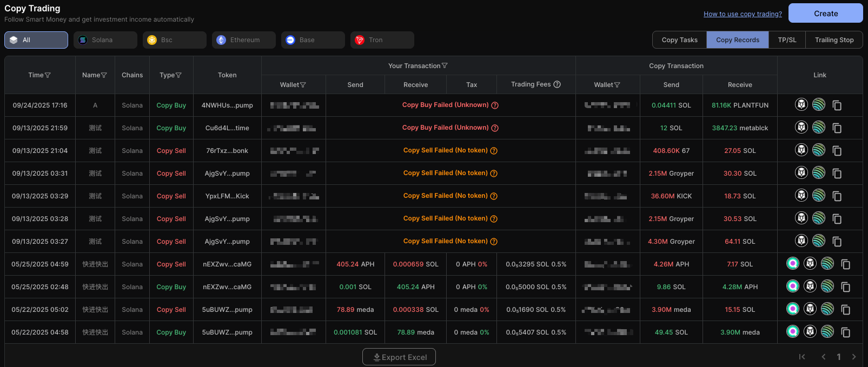Image resolution: width=868 pixels, height=367 pixels.
Task: Open help for the 4NWHUs...pump Copy Buy Failed
Action: [x=495, y=105]
